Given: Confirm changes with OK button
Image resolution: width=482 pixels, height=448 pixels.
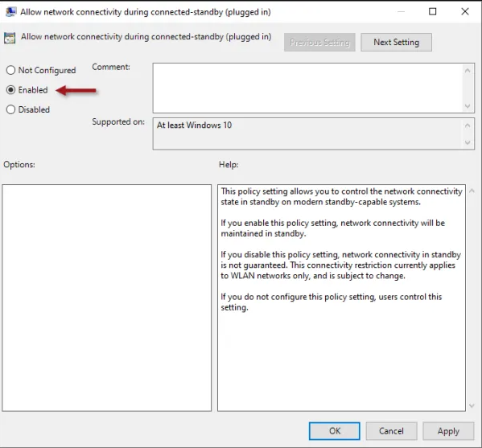Looking at the screenshot, I should click(335, 431).
